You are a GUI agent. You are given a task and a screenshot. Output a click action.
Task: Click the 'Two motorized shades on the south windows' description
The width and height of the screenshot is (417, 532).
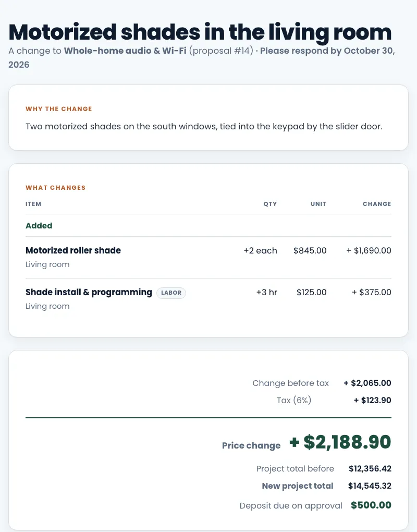[x=204, y=127]
